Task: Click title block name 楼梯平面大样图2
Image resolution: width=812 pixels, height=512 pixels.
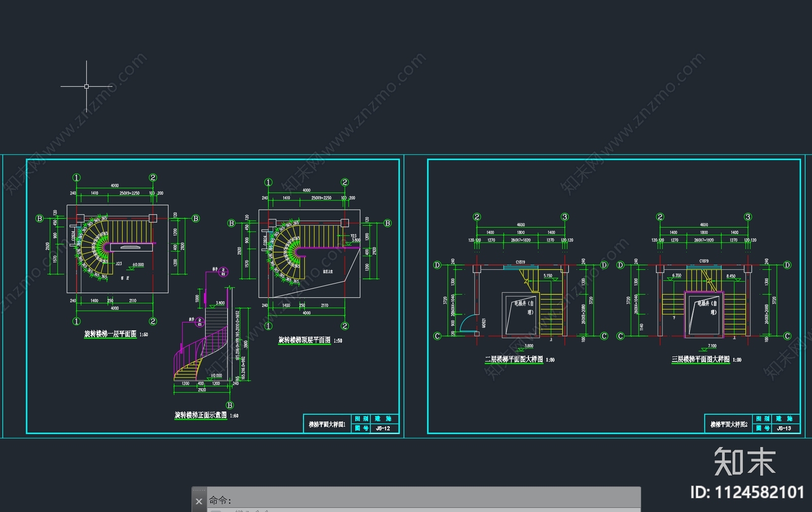Action: [729, 424]
